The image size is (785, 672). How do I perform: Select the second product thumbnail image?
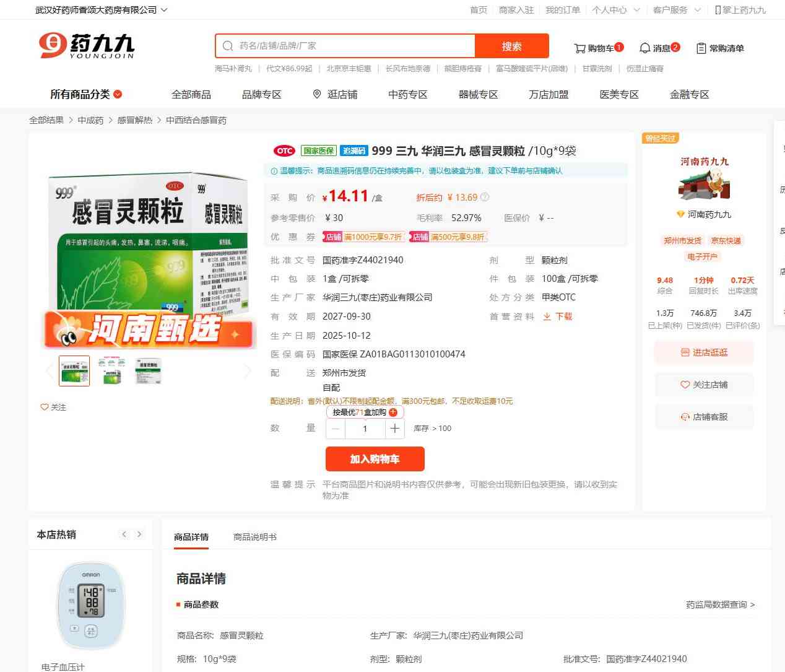pyautogui.click(x=111, y=371)
